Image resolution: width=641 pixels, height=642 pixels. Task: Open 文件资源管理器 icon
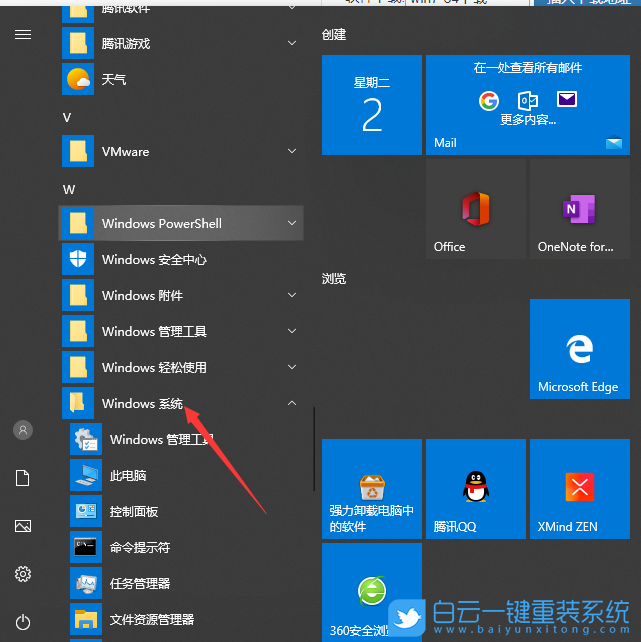[x=86, y=619]
